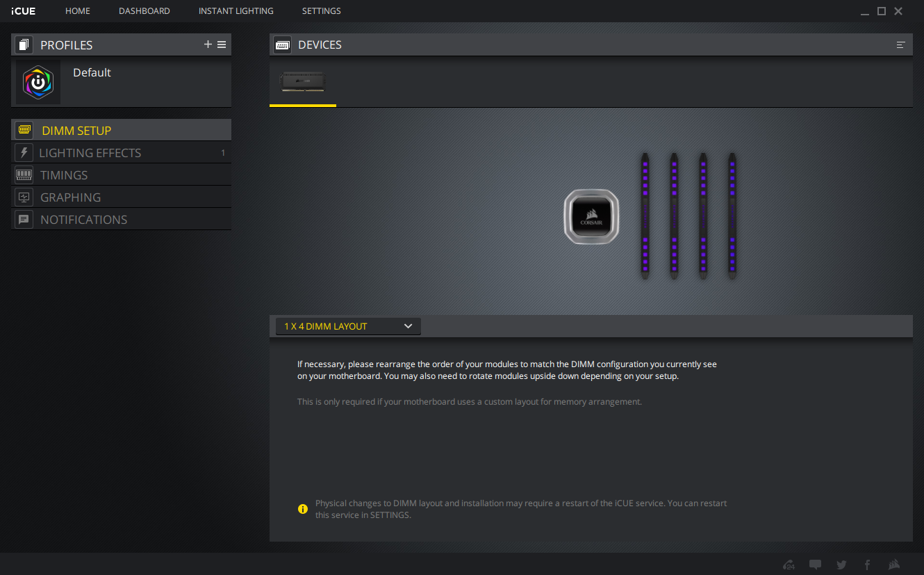Open the Twitter link icon
This screenshot has height=575, width=924.
pos(841,565)
